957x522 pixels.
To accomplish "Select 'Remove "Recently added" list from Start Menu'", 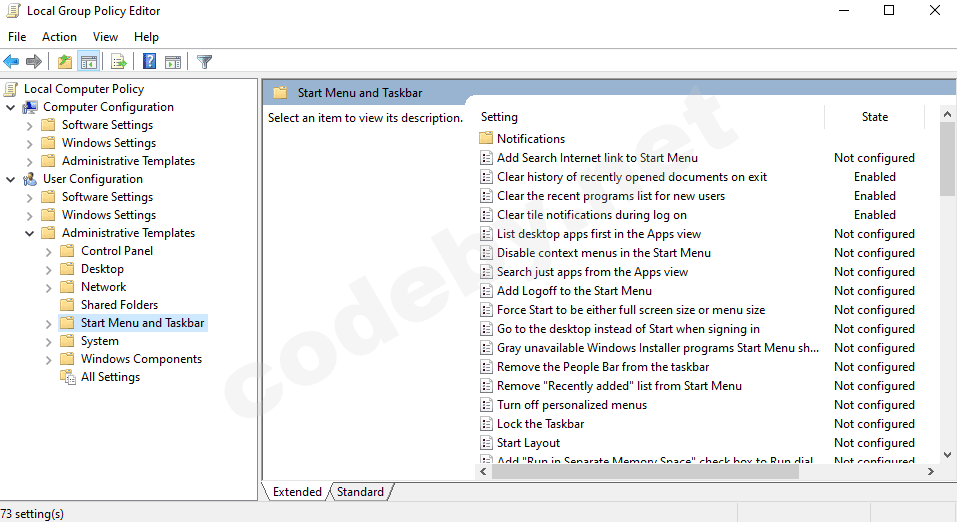I will tap(619, 386).
